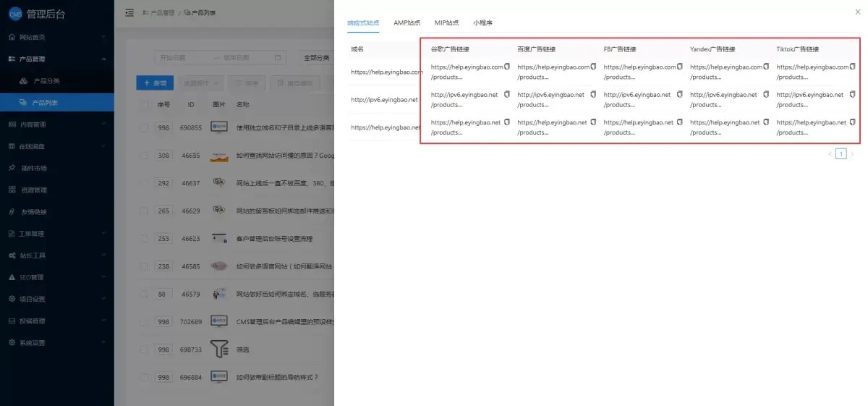Toggle the select-all checkbox in table header
This screenshot has width=868, height=406.
[144, 105]
